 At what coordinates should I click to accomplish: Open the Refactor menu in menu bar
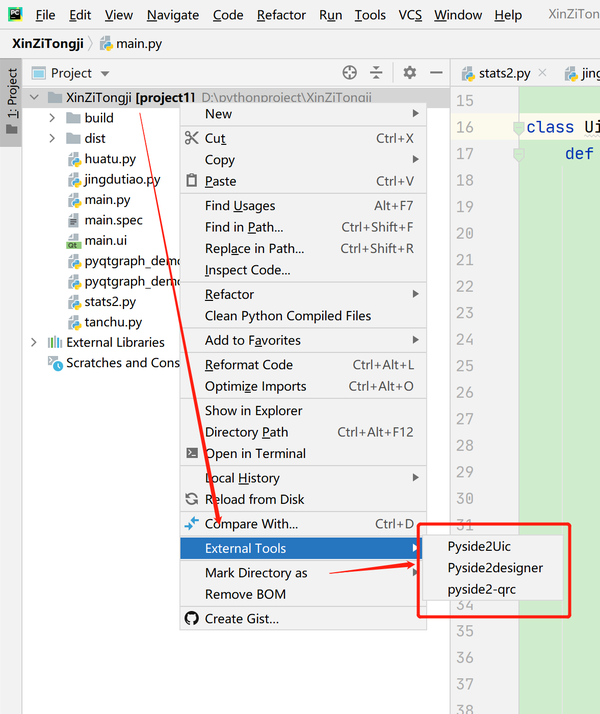pyautogui.click(x=281, y=15)
